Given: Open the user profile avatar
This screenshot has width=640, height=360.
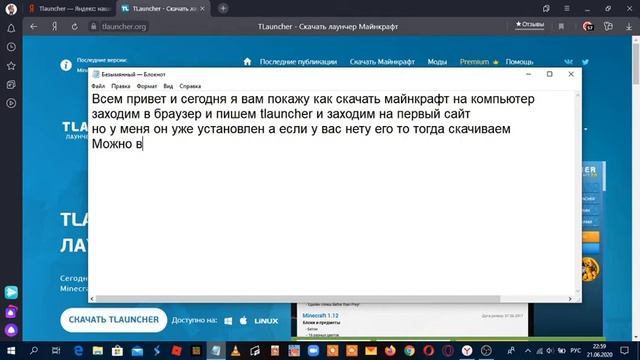Looking at the screenshot, I should click(11, 9).
